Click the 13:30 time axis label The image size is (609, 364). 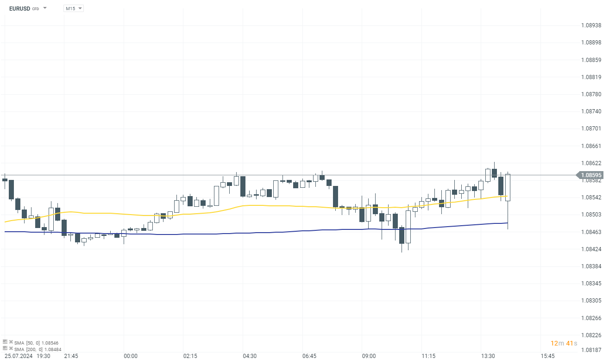(x=488, y=356)
